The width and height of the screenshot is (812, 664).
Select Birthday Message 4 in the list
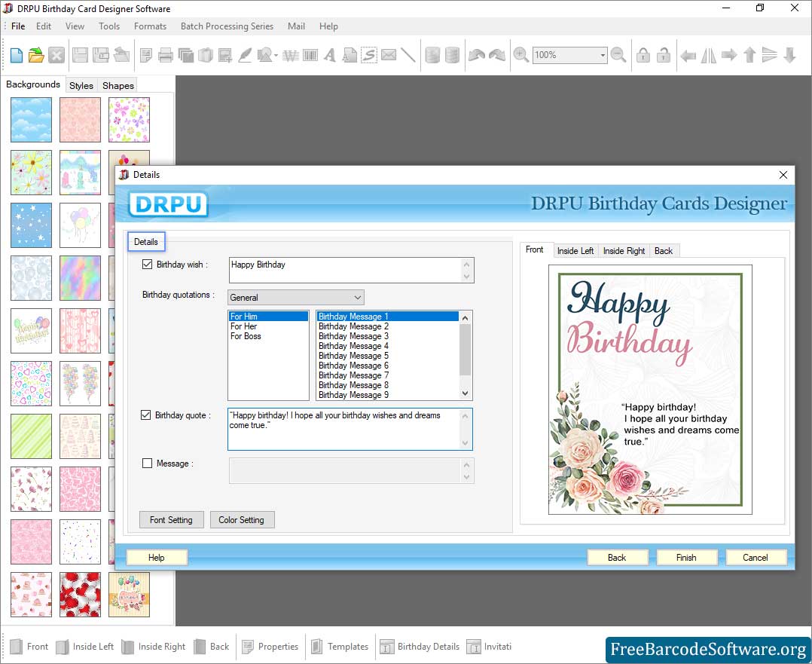387,346
